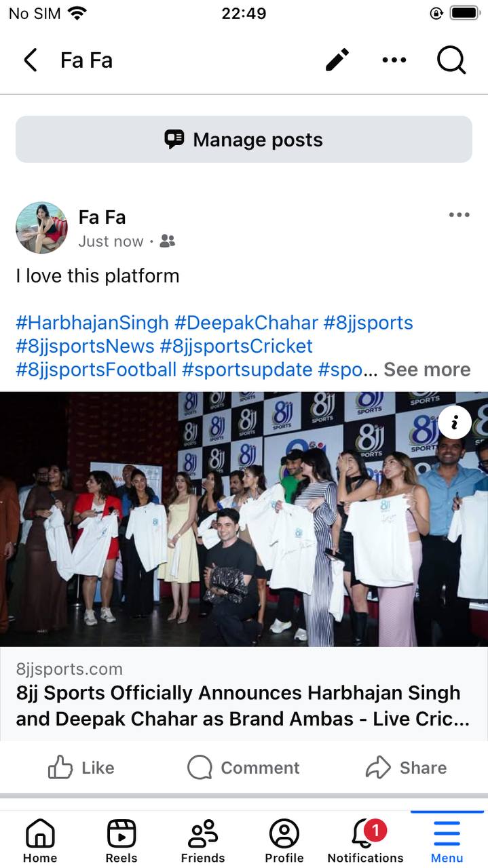This screenshot has width=488, height=868.
Task: Open the post's three-dots options menu
Action: [x=459, y=215]
